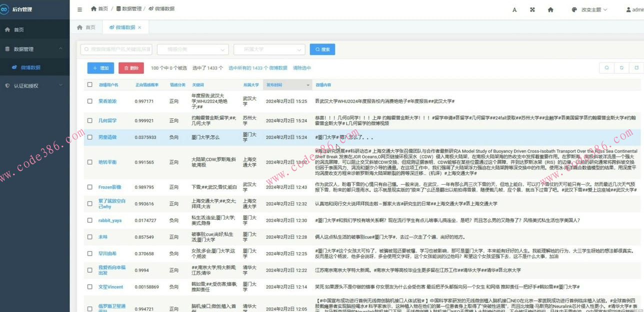Viewport: 644px width, 312px height.
Task: Toggle fullscreen mode via the expand icon
Action: tap(532, 8)
